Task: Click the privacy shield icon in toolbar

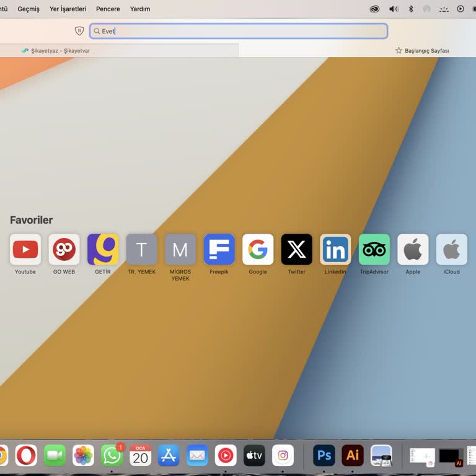Action: (79, 30)
